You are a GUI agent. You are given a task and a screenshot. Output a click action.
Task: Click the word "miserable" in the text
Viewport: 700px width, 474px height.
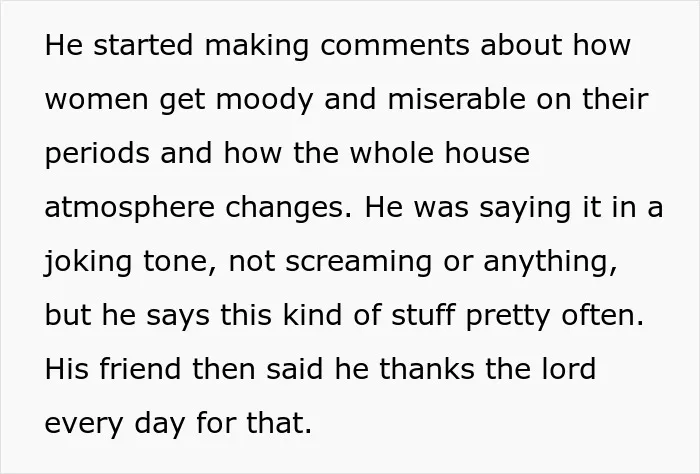coord(456,99)
